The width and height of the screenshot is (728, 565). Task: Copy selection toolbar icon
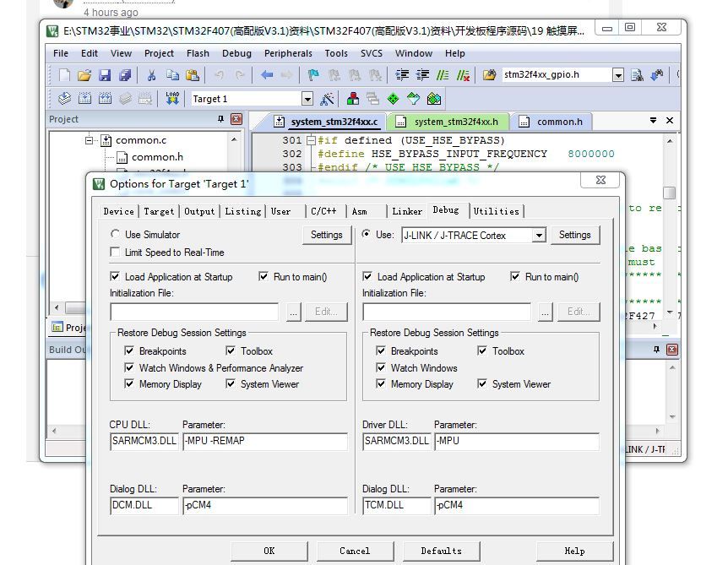coord(172,75)
